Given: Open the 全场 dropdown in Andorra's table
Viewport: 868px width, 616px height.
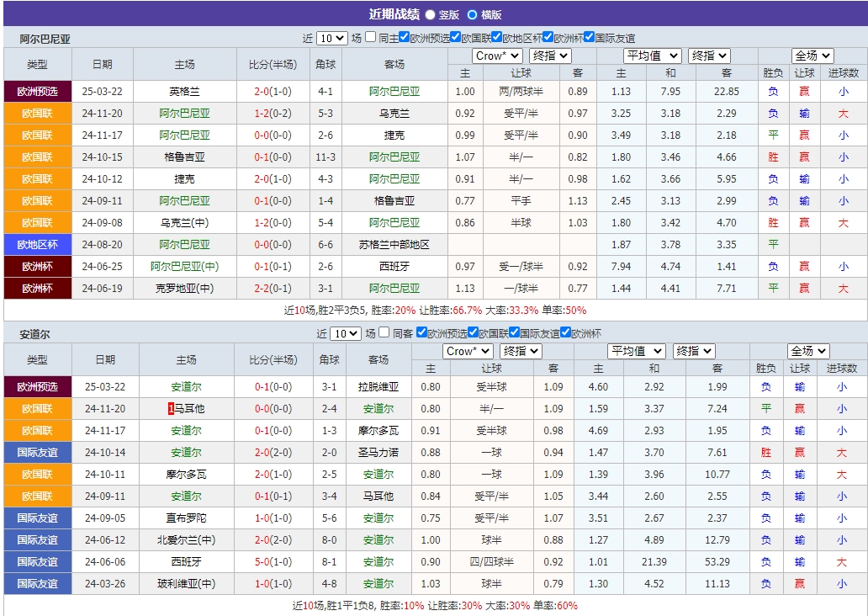Looking at the screenshot, I should tap(807, 352).
